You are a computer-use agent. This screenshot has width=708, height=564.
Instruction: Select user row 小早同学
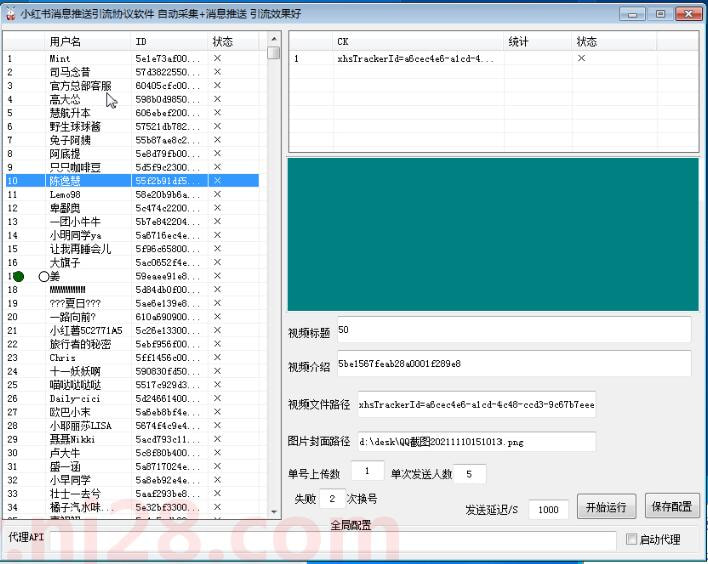point(132,480)
